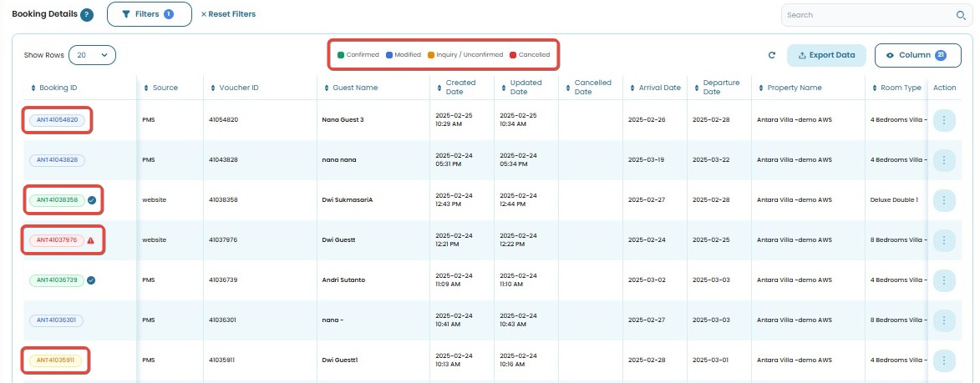Sort by Property Name column arrows
This screenshot has height=383, width=980.
click(760, 88)
